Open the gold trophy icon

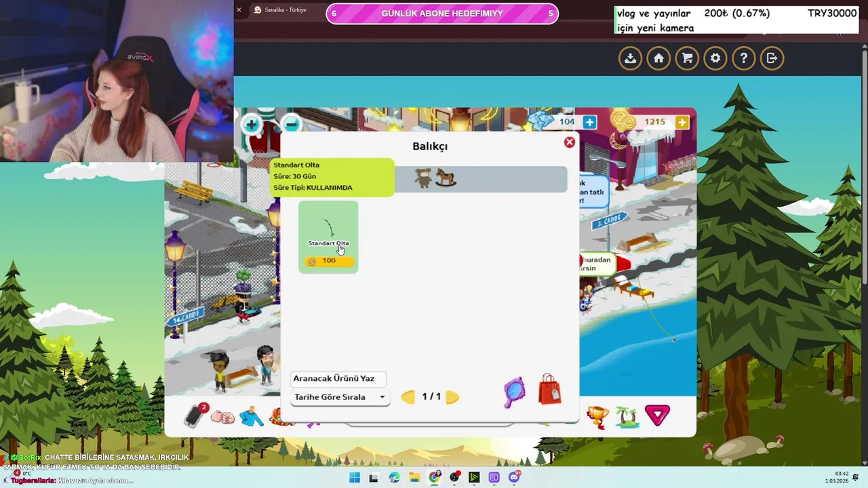[597, 416]
